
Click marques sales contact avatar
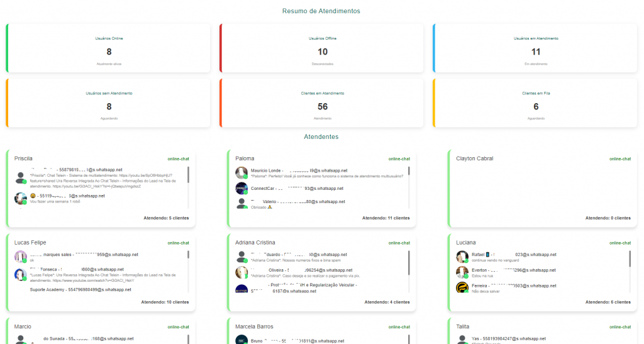tap(21, 257)
